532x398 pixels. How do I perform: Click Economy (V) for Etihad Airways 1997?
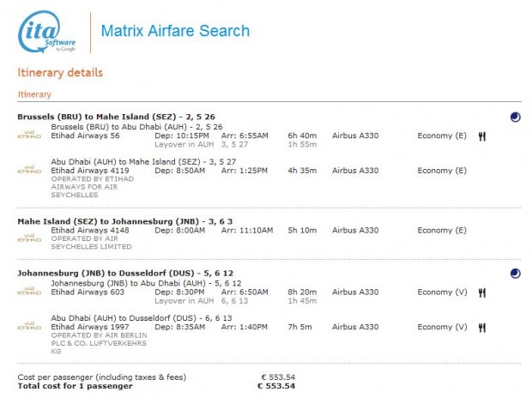point(442,327)
